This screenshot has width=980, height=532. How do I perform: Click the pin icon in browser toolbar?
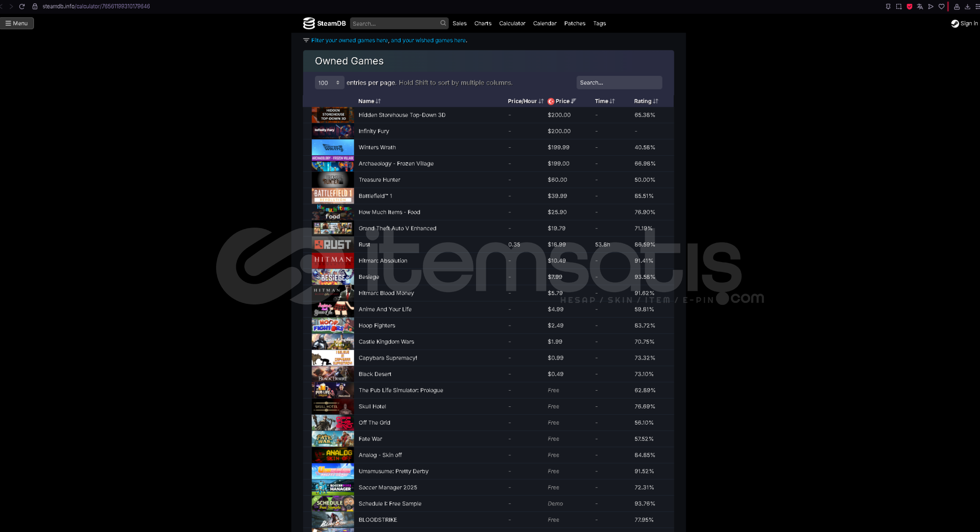pyautogui.click(x=888, y=6)
